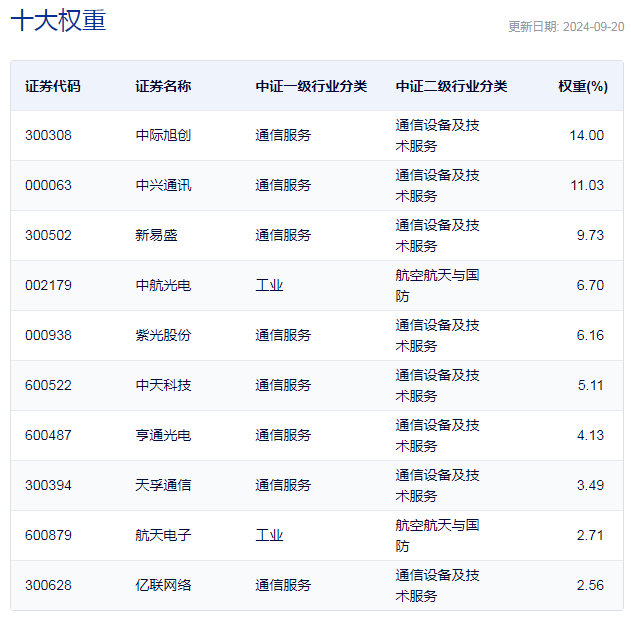
Task: Click security code 600522
Action: click(48, 385)
